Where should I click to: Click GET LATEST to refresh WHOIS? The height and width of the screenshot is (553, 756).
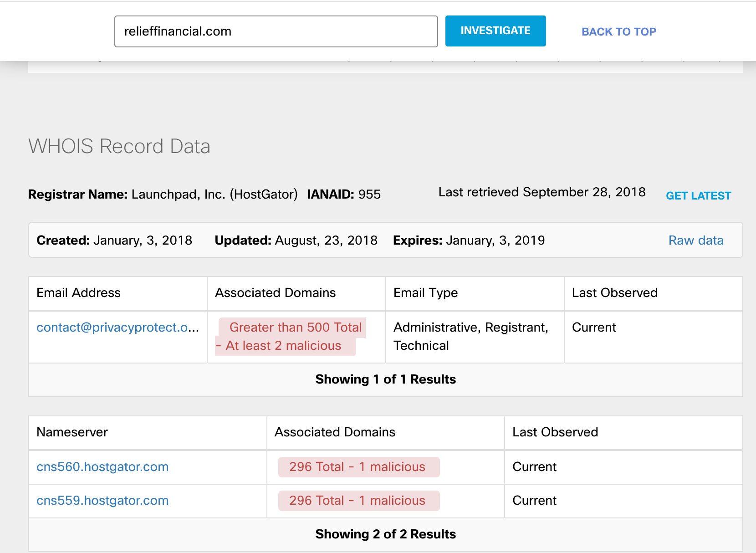point(698,196)
